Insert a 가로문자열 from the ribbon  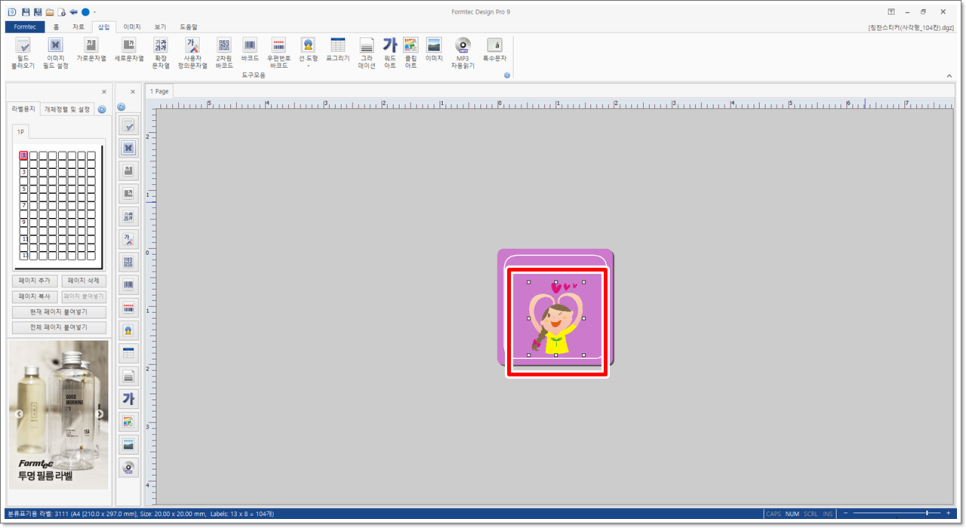91,49
